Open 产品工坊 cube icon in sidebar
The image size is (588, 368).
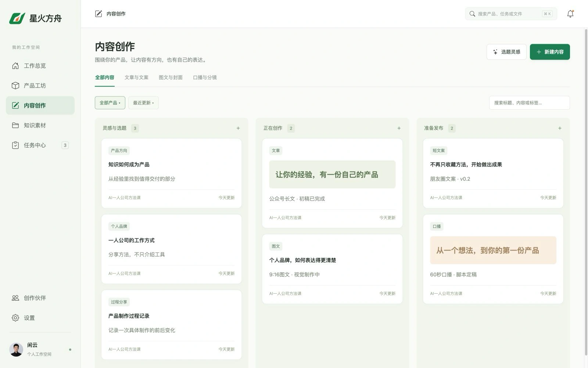tap(15, 86)
